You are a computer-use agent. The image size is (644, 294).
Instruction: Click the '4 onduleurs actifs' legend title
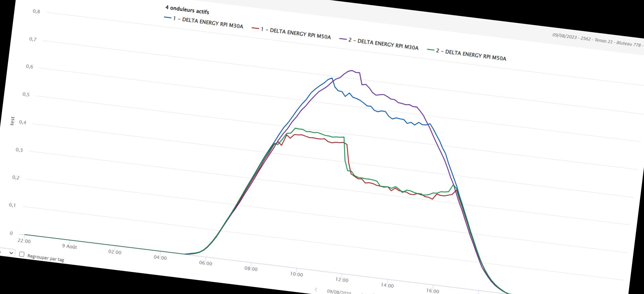187,9
